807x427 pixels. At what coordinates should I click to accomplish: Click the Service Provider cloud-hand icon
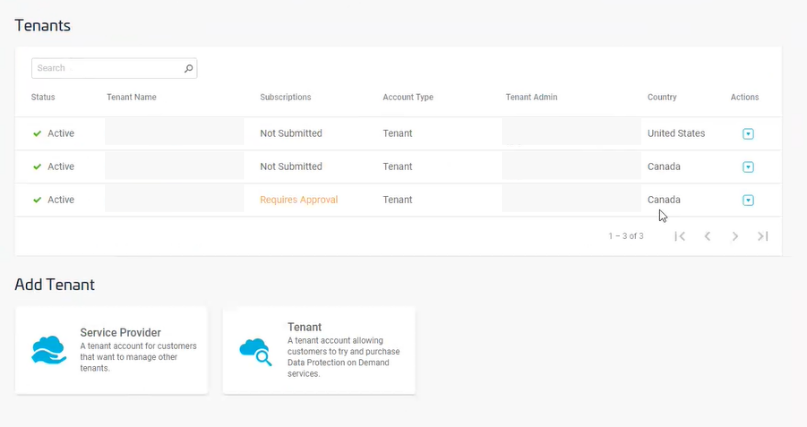click(48, 349)
